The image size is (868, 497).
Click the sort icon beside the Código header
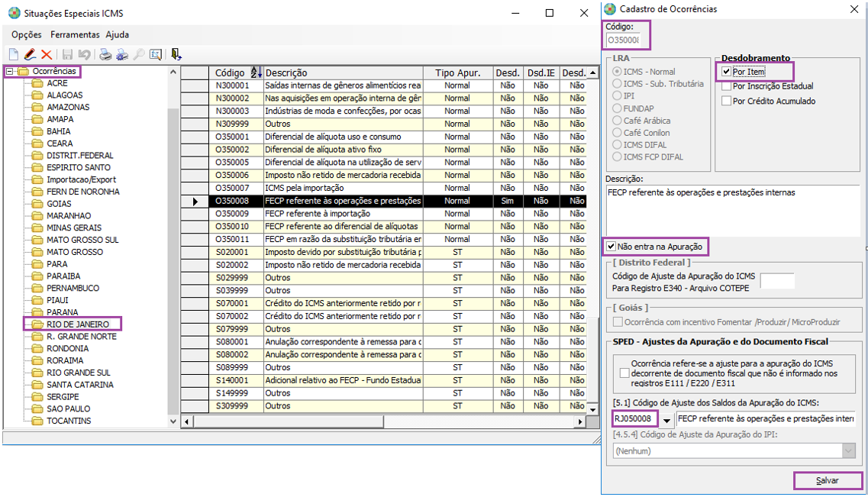click(256, 73)
